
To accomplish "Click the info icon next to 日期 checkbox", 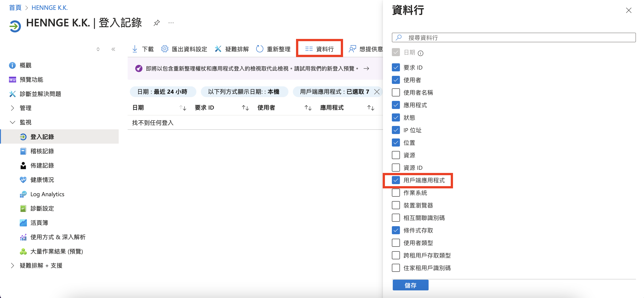I will pos(421,53).
